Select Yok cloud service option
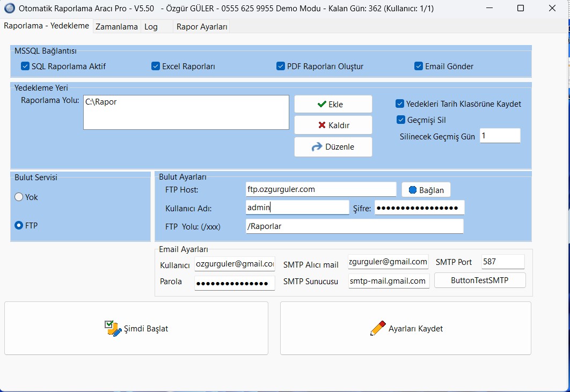570x392 pixels. 19,197
